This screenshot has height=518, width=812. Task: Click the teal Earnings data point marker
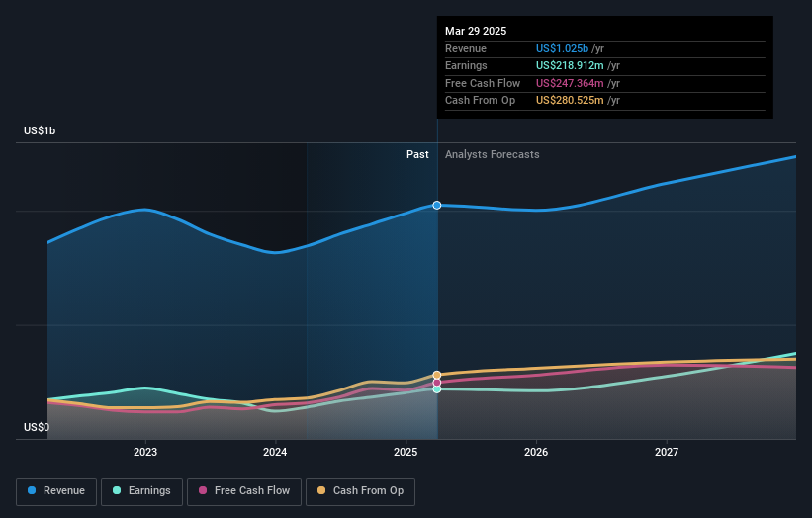(437, 389)
